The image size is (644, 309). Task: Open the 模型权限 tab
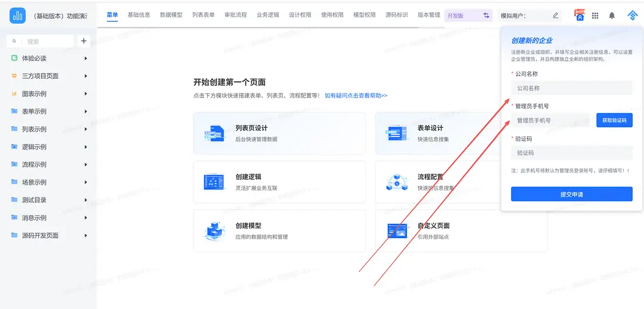coord(365,15)
